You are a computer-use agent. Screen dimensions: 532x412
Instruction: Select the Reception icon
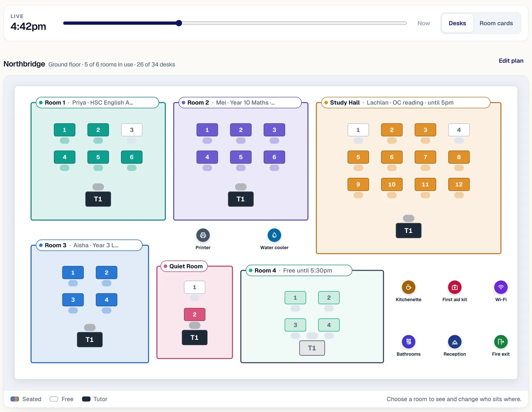click(455, 342)
